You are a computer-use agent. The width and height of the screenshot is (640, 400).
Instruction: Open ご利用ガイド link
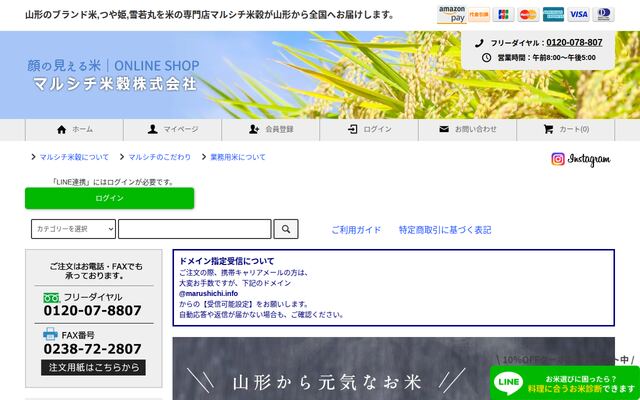(x=356, y=230)
